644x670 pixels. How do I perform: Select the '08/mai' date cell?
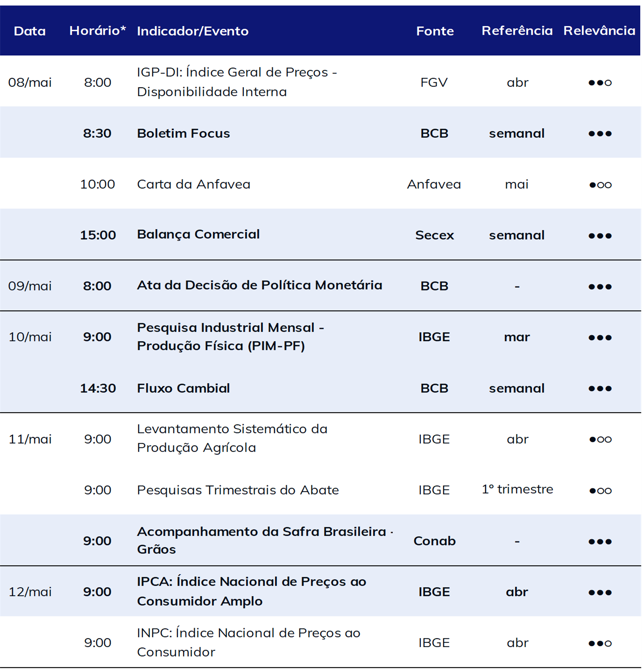30,82
